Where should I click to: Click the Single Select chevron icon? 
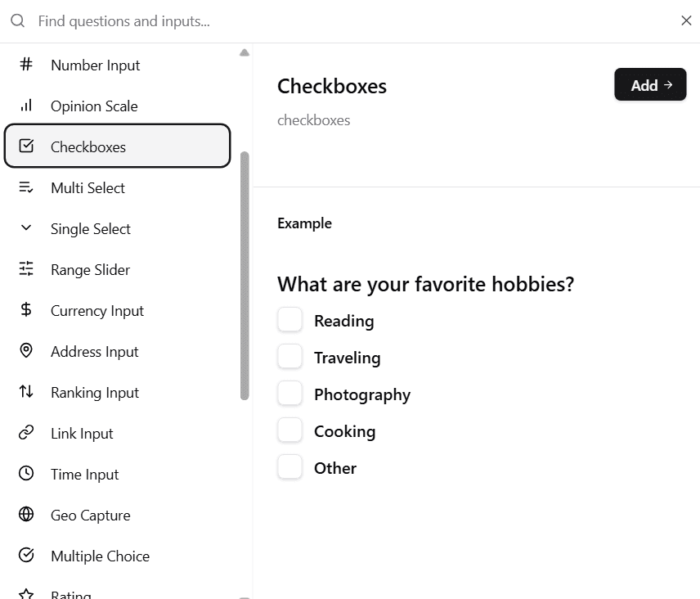coord(25,228)
